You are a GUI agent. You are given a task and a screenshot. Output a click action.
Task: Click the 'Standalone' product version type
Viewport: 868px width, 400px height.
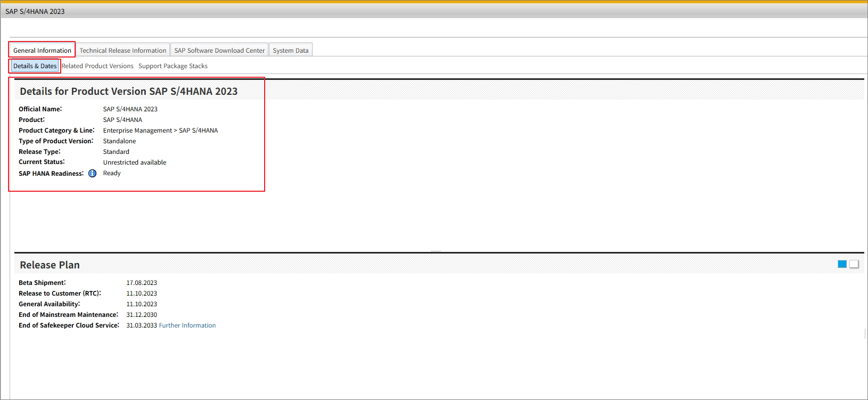[x=119, y=141]
